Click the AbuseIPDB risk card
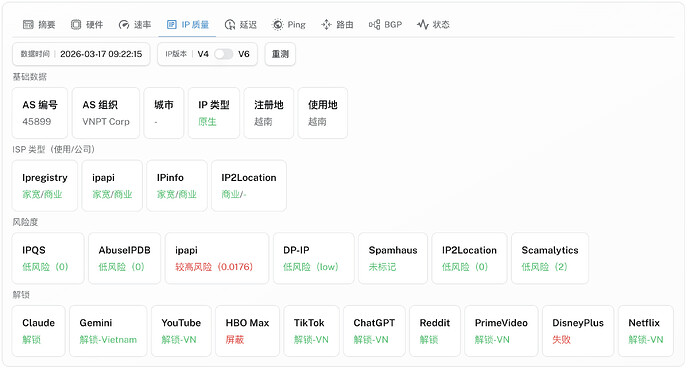This screenshot has width=690, height=371. [125, 258]
